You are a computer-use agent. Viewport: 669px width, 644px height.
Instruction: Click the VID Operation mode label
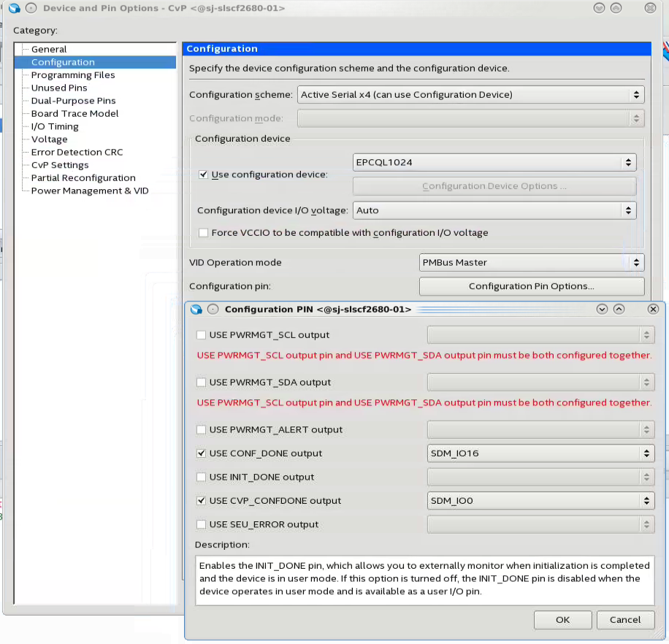(235, 262)
